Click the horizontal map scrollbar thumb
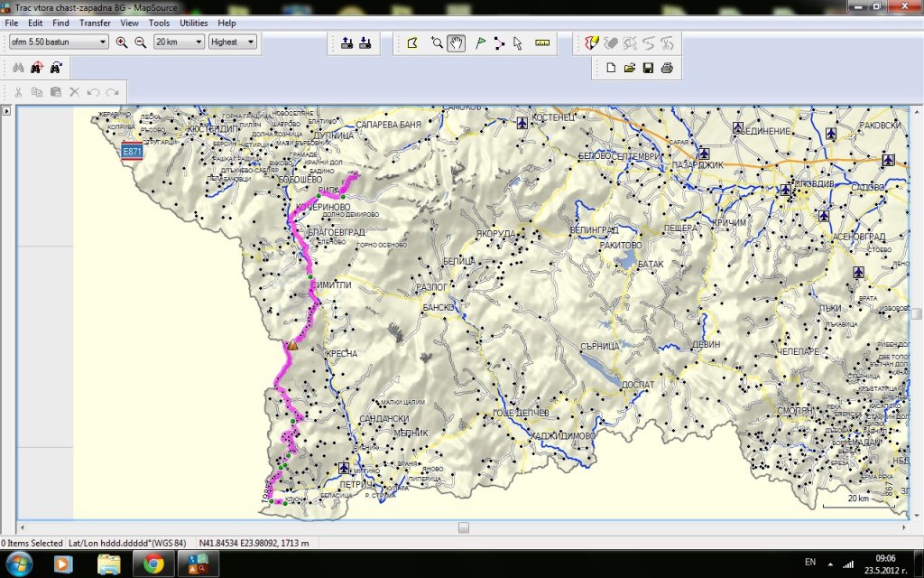Image resolution: width=924 pixels, height=578 pixels. (x=463, y=527)
